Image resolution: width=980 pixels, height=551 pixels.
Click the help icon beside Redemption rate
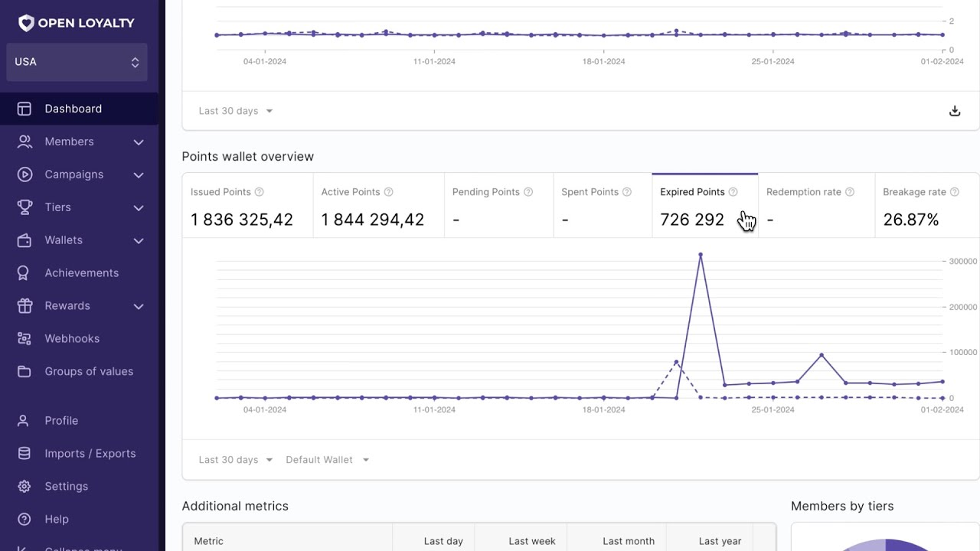tap(850, 192)
